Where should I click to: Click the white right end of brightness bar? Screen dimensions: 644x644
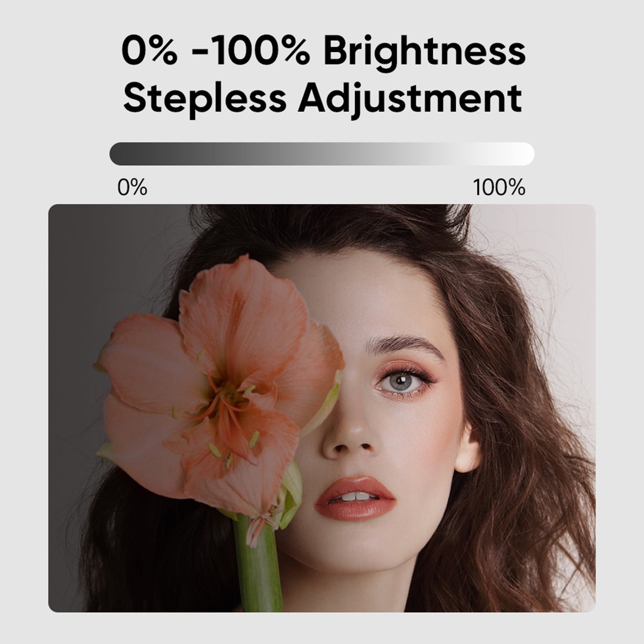tap(523, 154)
